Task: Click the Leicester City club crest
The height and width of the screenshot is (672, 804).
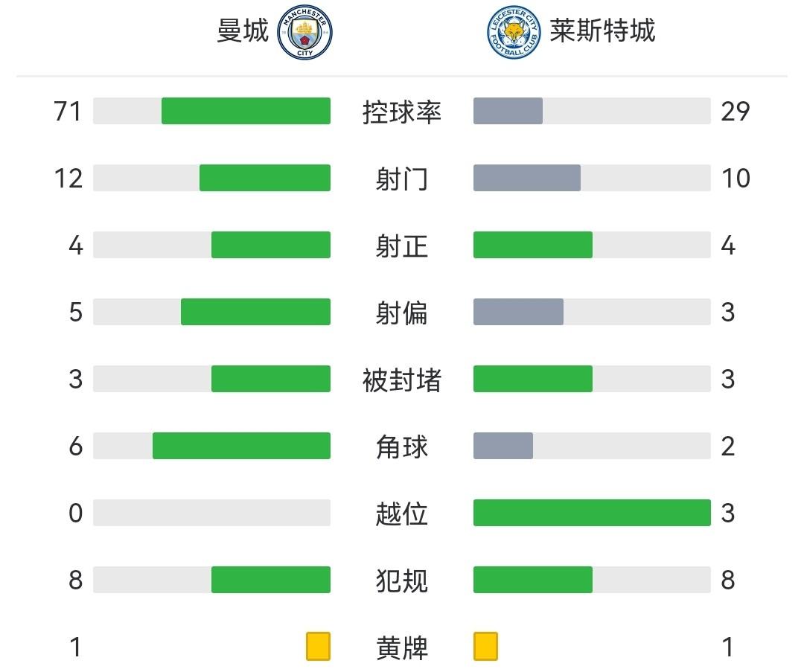Action: coord(514,32)
